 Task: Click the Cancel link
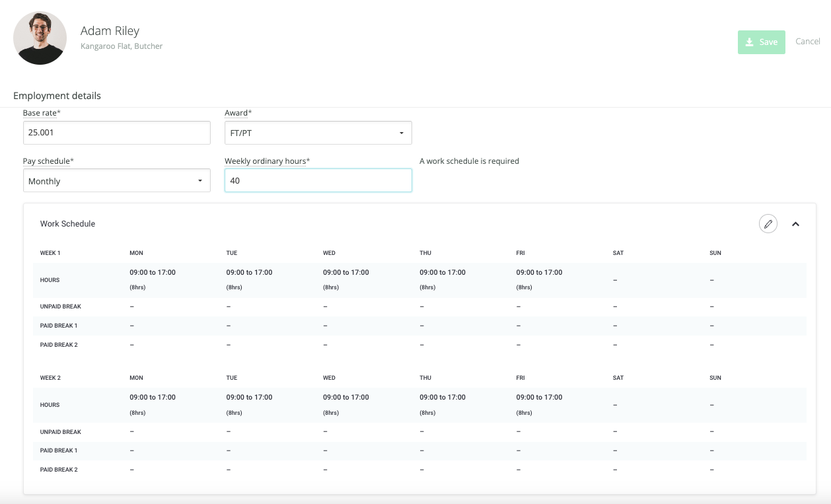[807, 41]
